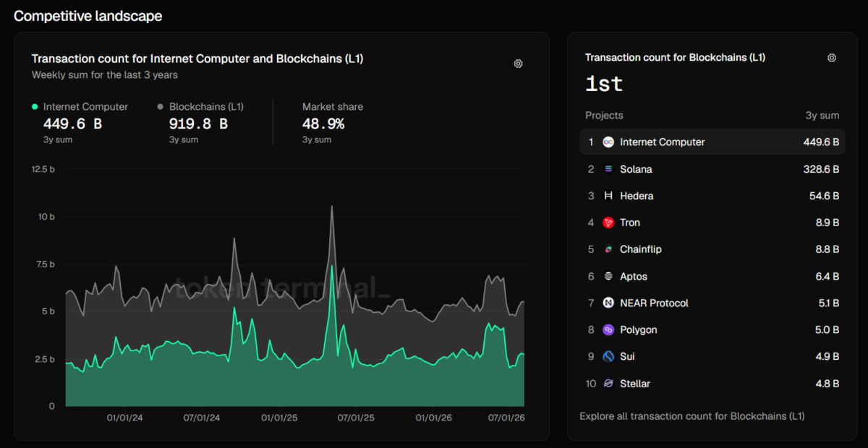Click the 01/01/24 x-axis label

click(124, 418)
